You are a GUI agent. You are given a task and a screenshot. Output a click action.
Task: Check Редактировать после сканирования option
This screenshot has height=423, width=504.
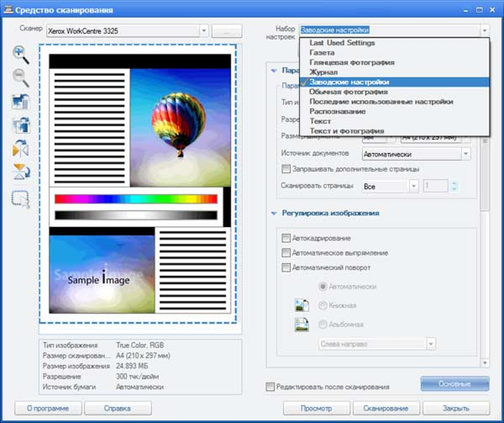coord(270,387)
